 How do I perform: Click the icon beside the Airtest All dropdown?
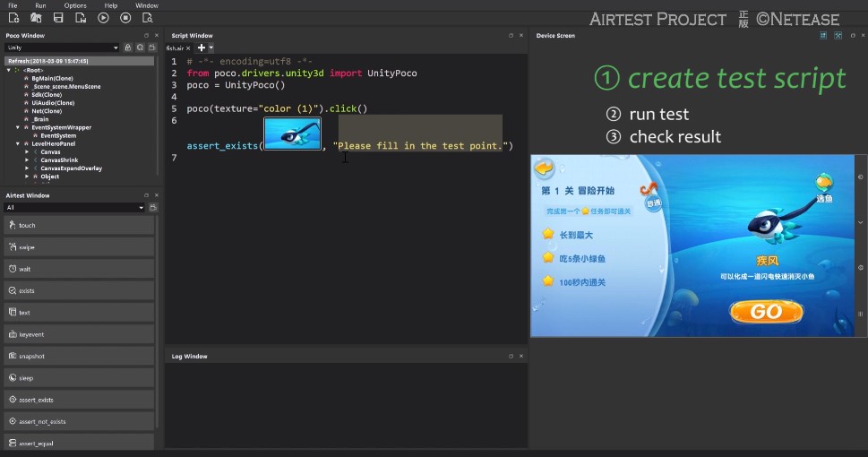tap(153, 207)
